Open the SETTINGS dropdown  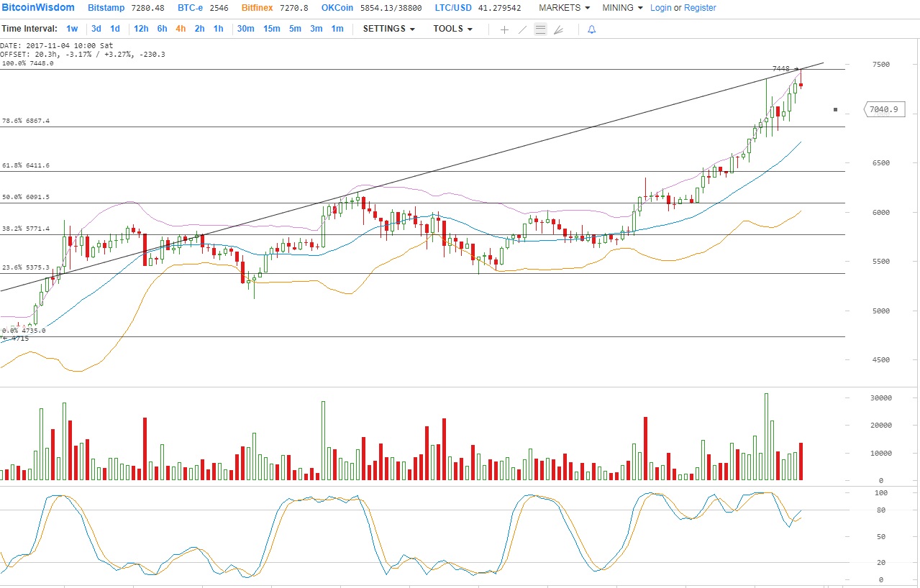pyautogui.click(x=388, y=29)
